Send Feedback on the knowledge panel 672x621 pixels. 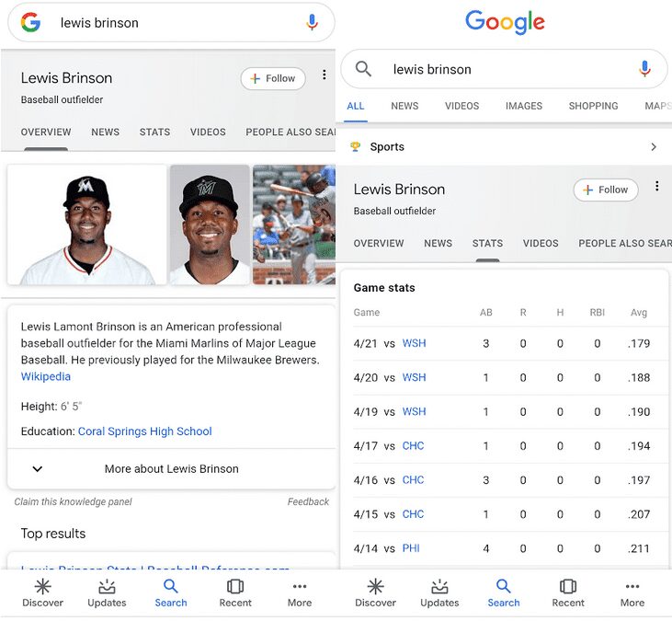click(x=308, y=502)
